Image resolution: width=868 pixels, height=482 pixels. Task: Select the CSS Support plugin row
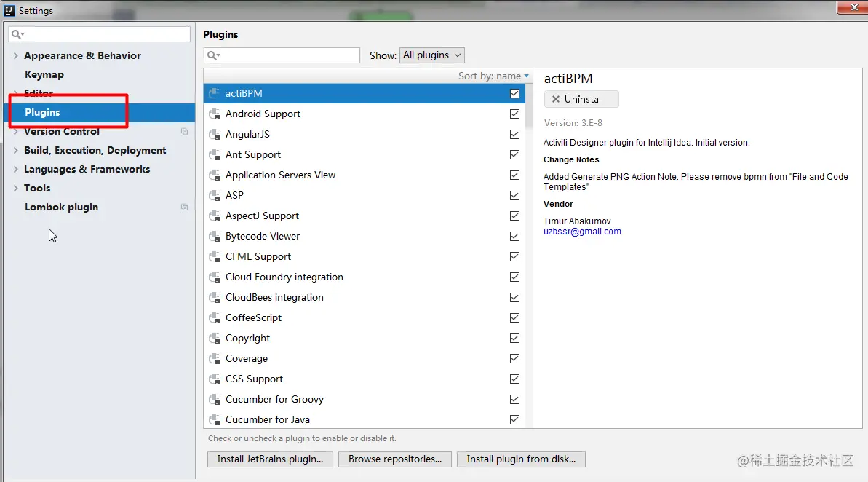click(365, 379)
